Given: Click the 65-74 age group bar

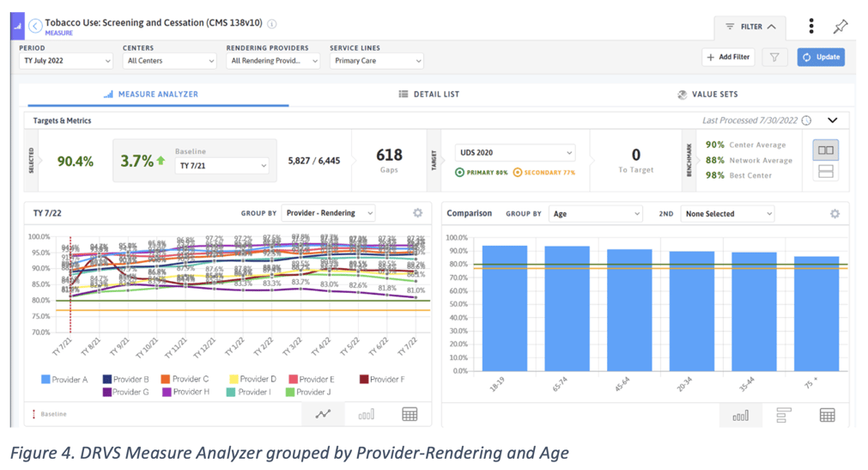Looking at the screenshot, I should [567, 308].
